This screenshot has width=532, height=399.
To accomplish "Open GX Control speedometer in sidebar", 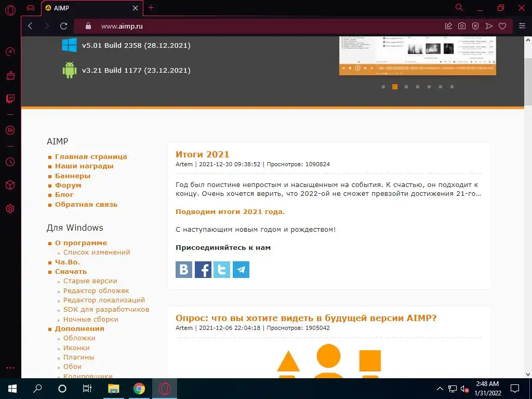I will 10,52.
